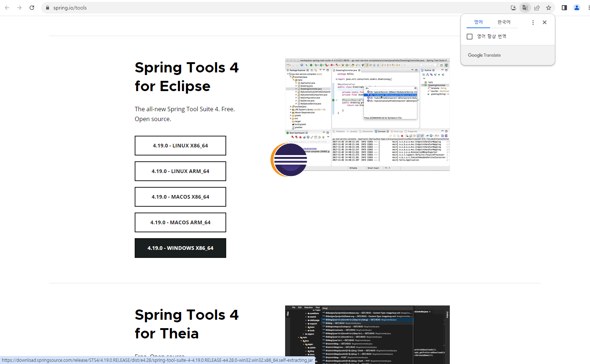
Task: Bookmark this page via the star icon
Action: pyautogui.click(x=549, y=7)
